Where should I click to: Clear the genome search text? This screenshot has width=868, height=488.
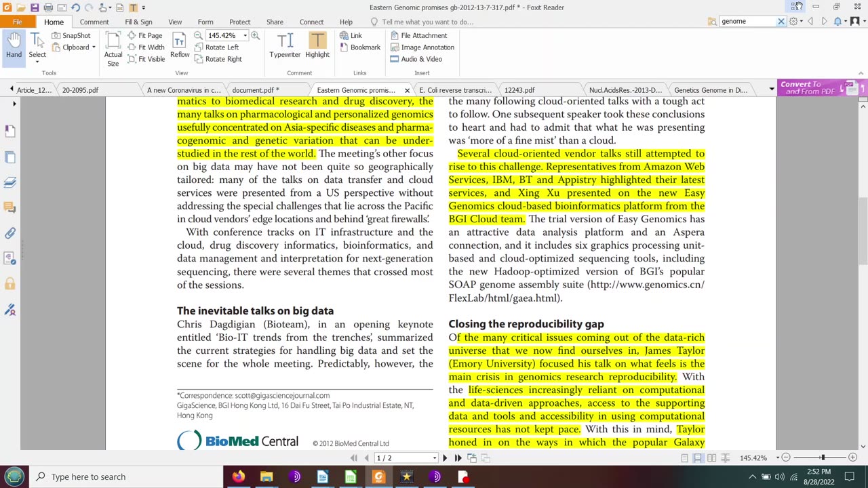pos(781,22)
